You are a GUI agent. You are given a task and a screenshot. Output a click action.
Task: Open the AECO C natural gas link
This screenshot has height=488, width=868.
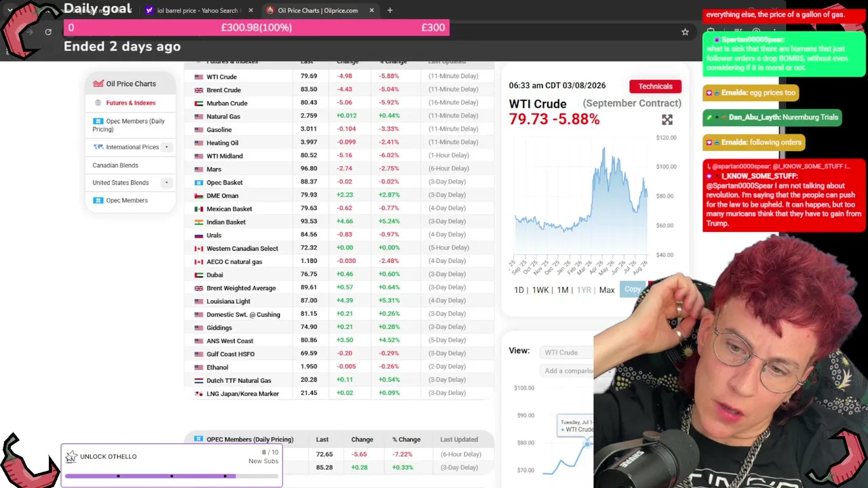pyautogui.click(x=234, y=262)
